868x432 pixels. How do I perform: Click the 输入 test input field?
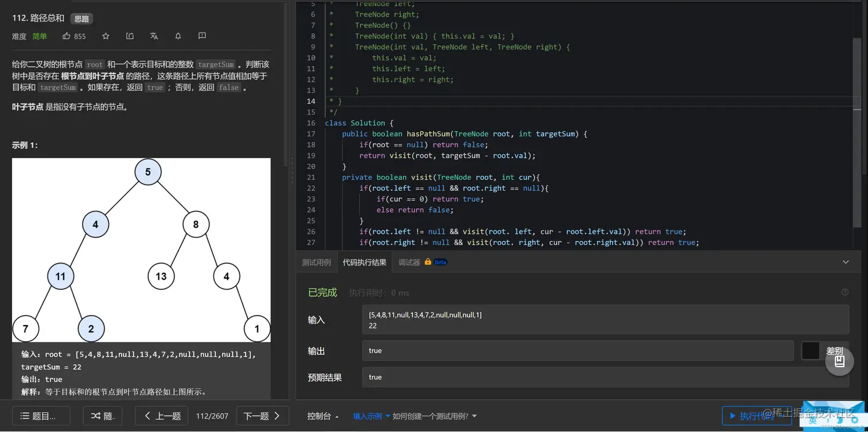tap(605, 320)
